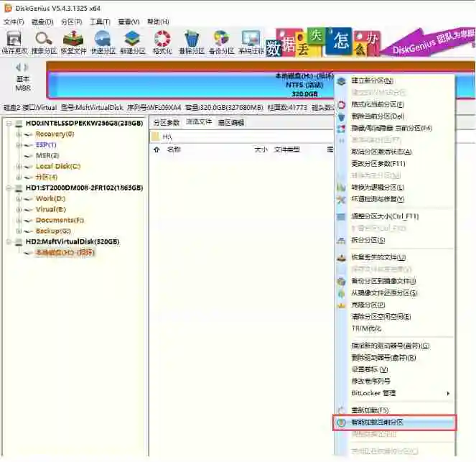Click the previous disk arrow beside 基本 MBR
This screenshot has width=476, height=462.
point(18,67)
